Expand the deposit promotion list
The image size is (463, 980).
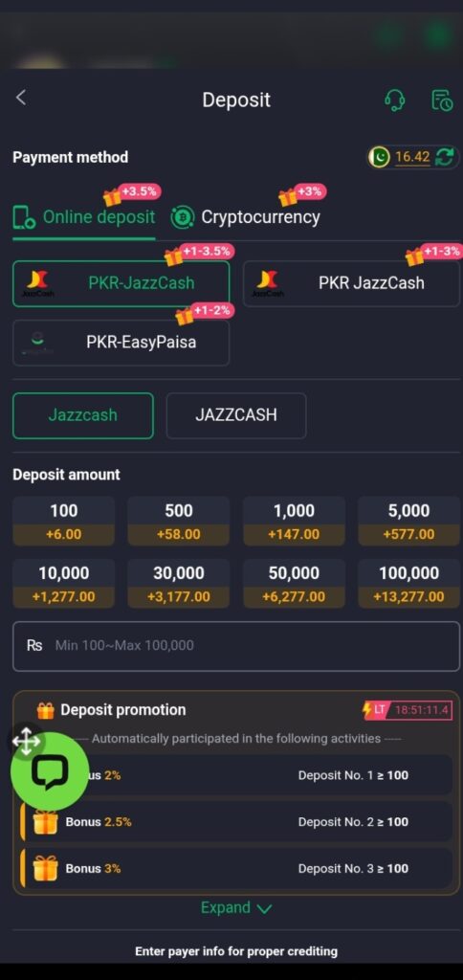coord(236,908)
